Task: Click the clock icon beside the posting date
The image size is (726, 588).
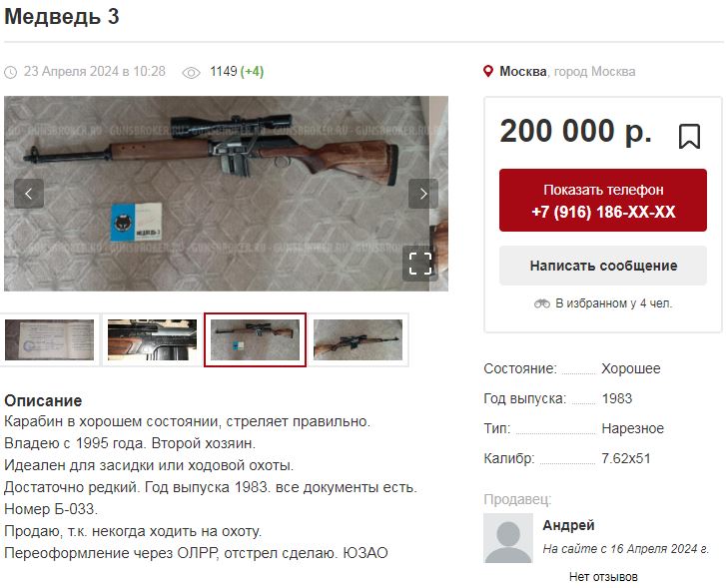Action: 11,72
